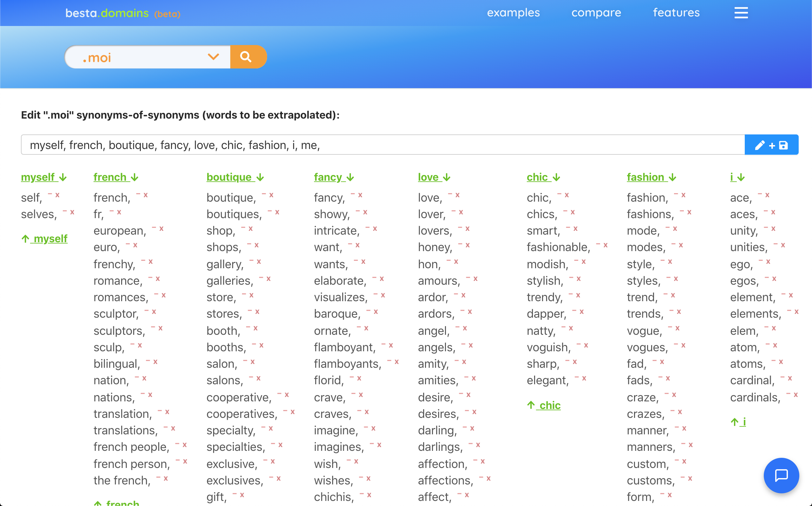Remove 'selves' via its x icon
The image size is (812, 506).
pos(72,212)
